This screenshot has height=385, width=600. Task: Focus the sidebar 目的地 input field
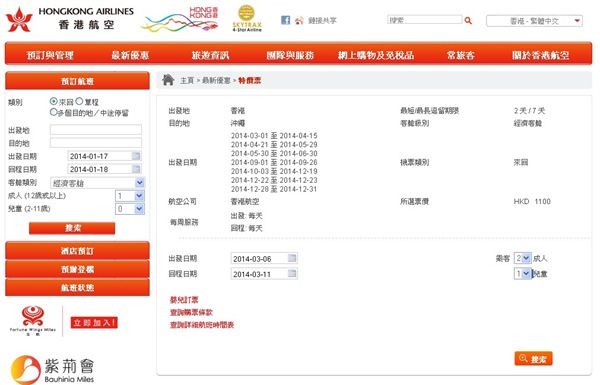(x=96, y=143)
